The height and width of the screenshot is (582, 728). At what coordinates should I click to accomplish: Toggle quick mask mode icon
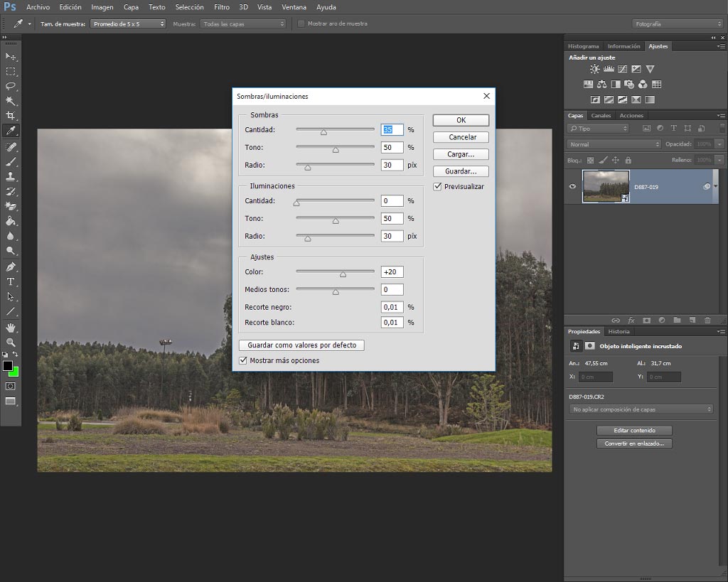pos(11,386)
